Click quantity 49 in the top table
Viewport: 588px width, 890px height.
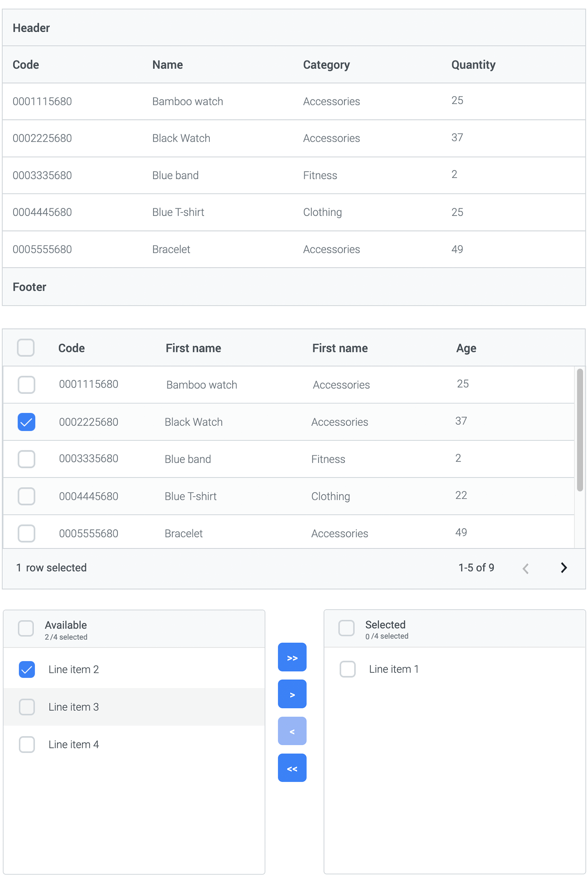[x=457, y=249]
